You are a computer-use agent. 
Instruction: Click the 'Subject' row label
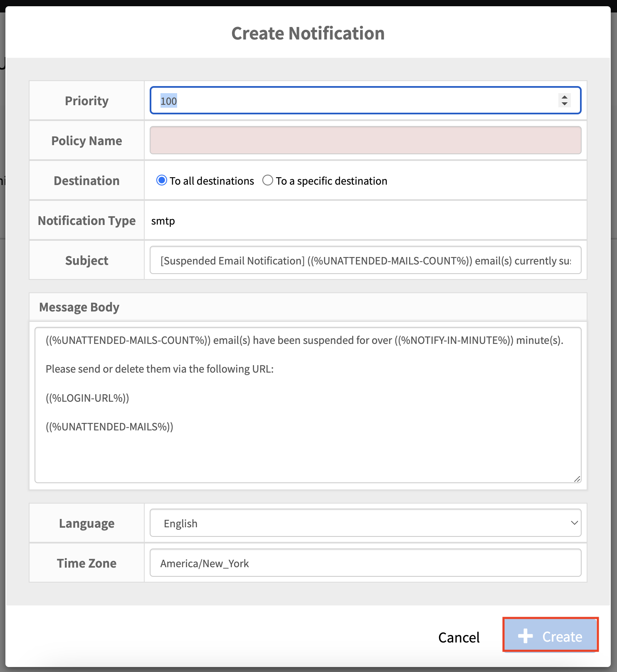[86, 260]
